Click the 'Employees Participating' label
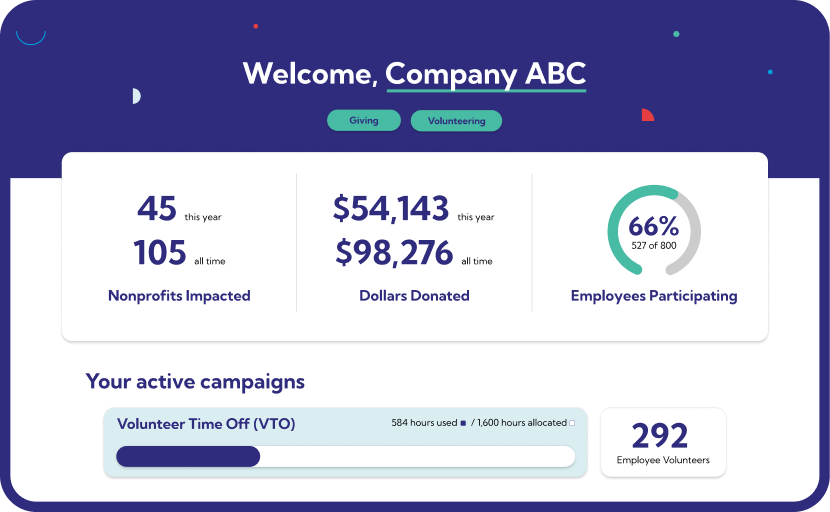Screen dimensions: 830x512 654,296
